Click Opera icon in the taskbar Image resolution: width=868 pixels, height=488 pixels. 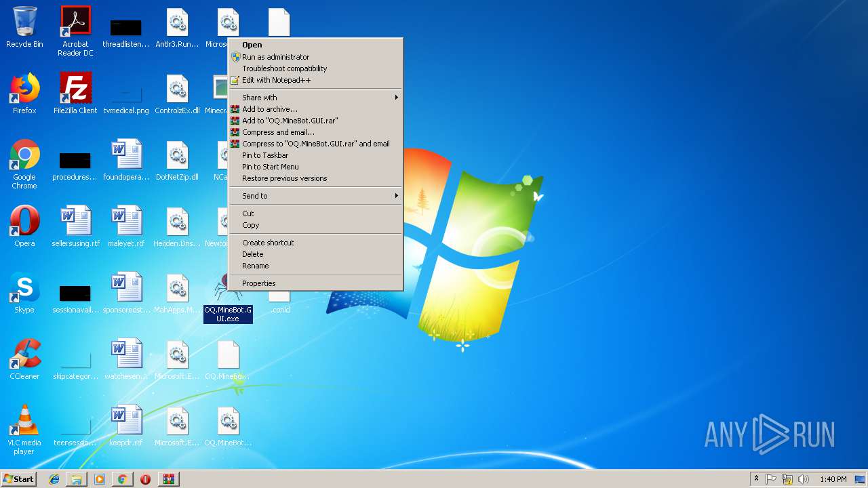[x=145, y=479]
